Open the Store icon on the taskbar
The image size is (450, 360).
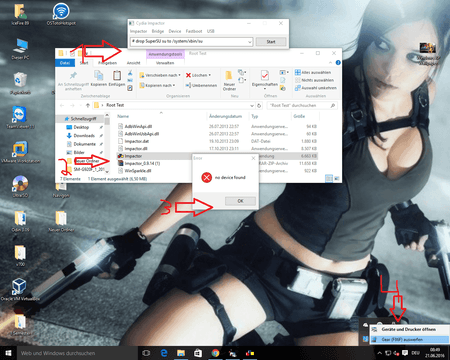point(198,353)
